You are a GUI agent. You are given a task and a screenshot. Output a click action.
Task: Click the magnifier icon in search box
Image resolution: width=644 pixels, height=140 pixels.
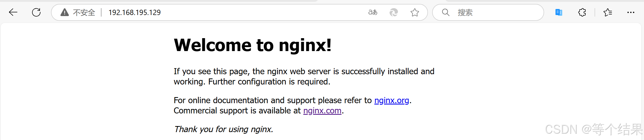click(x=446, y=12)
